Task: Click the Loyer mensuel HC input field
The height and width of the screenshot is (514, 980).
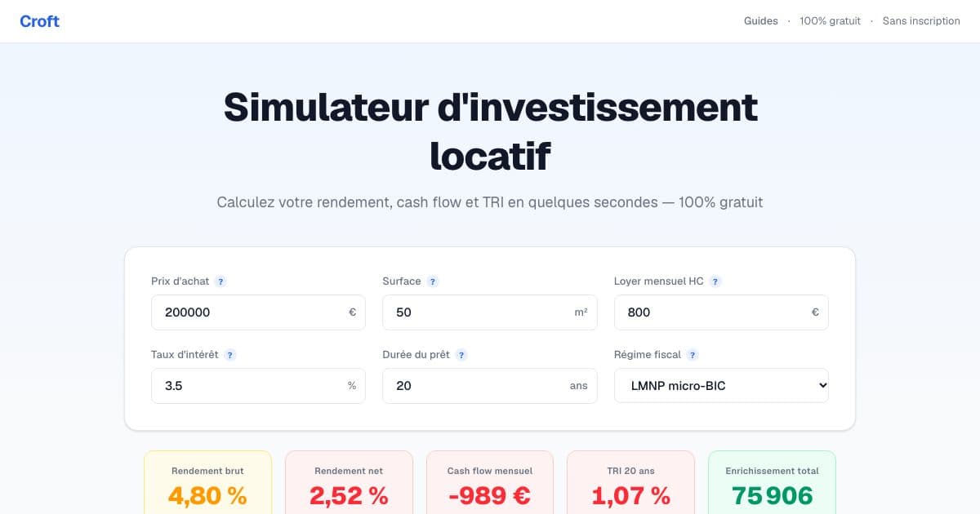Action: click(x=721, y=312)
